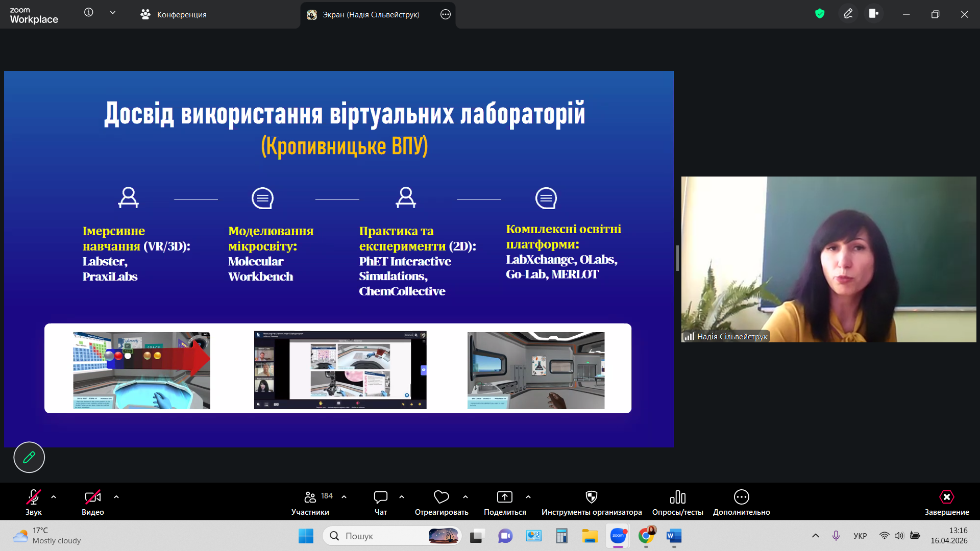The height and width of the screenshot is (551, 980).
Task: Click the Завершение end meeting button
Action: coord(947,503)
